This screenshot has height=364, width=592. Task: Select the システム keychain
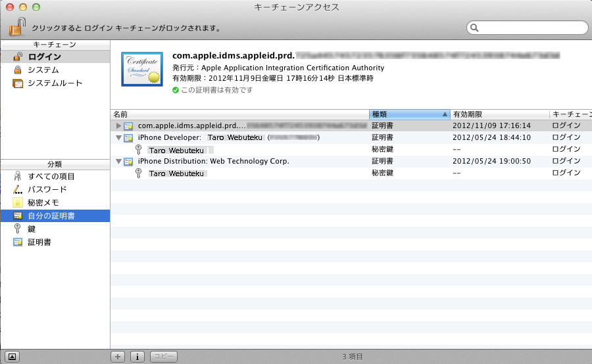(55, 70)
